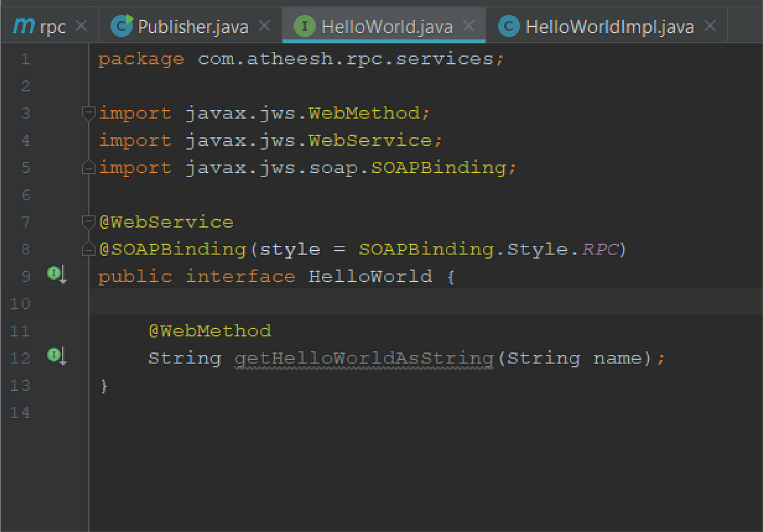Collapse the annotations fold marker on line 7

point(89,222)
